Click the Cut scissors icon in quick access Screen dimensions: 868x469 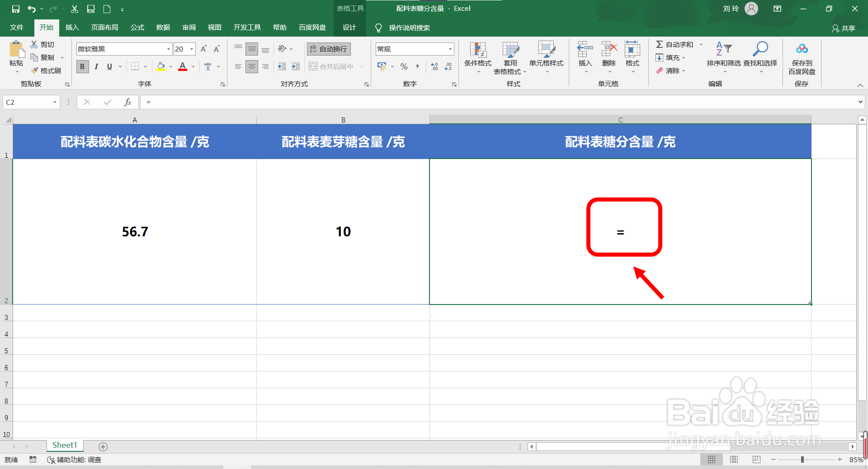tap(75, 9)
